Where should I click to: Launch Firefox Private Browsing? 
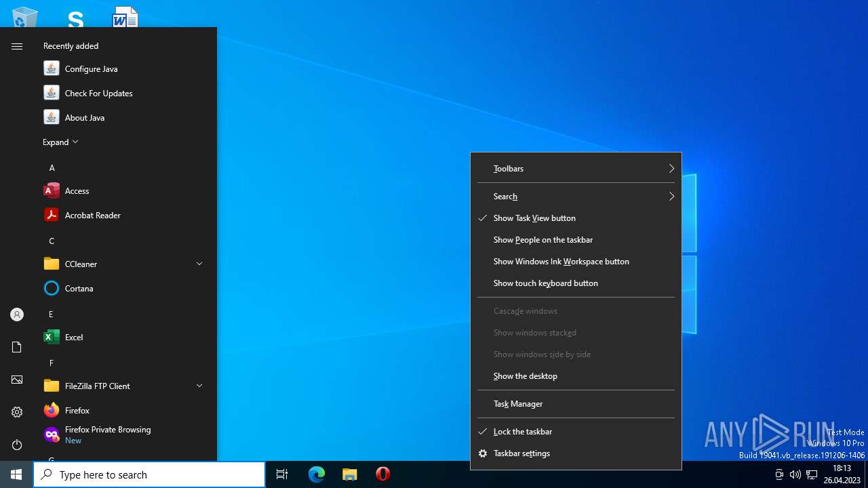[123, 434]
